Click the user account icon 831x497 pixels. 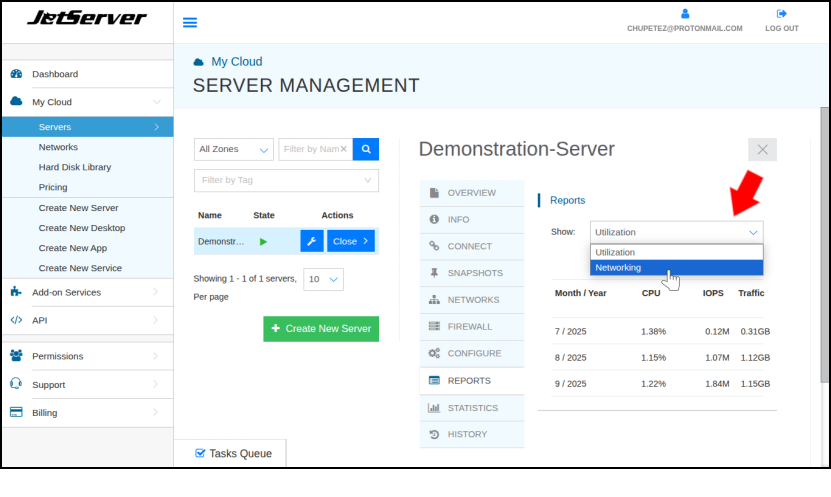click(684, 14)
